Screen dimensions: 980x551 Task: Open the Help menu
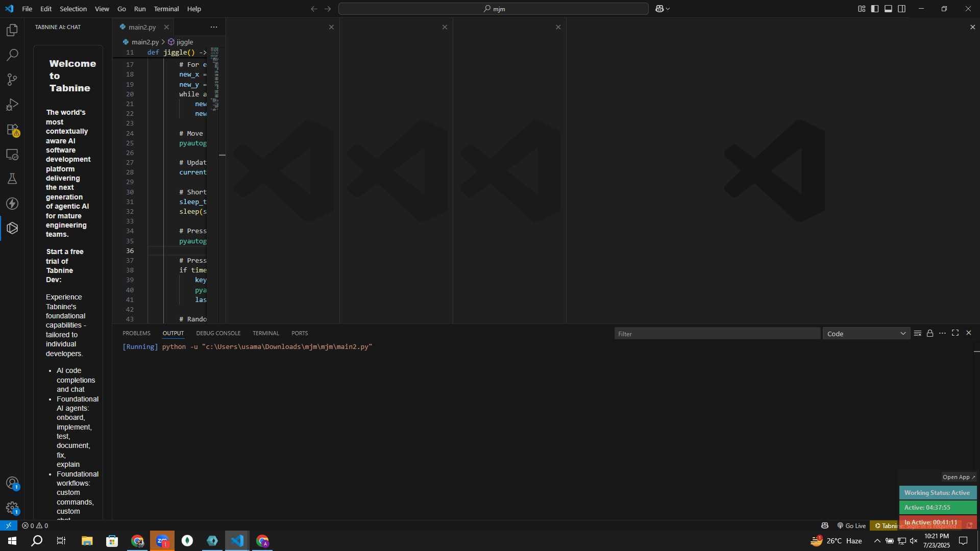pyautogui.click(x=194, y=9)
